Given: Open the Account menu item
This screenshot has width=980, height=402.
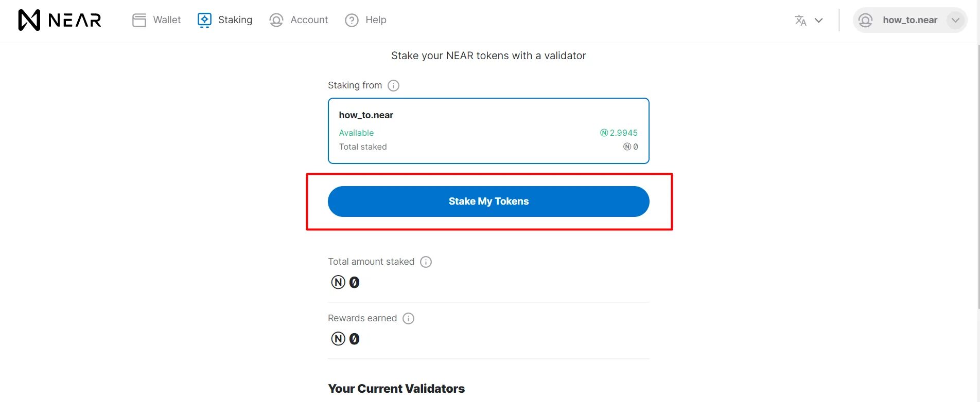Looking at the screenshot, I should 299,20.
